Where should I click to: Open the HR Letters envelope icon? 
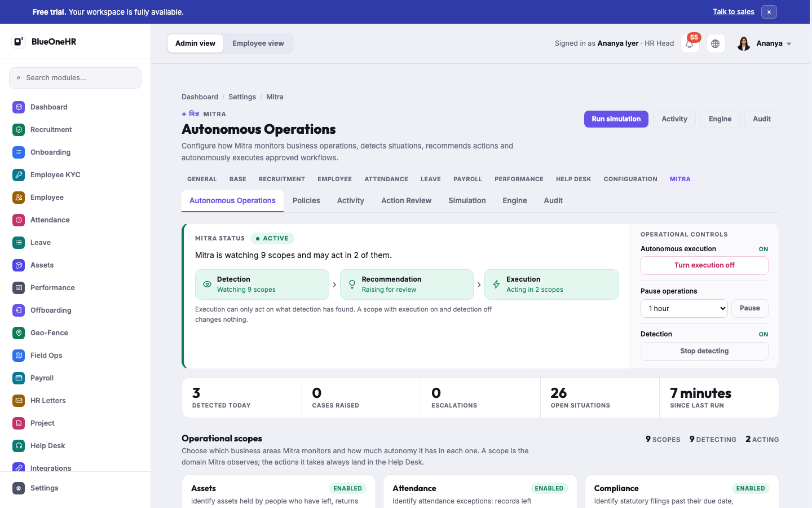[19, 401]
